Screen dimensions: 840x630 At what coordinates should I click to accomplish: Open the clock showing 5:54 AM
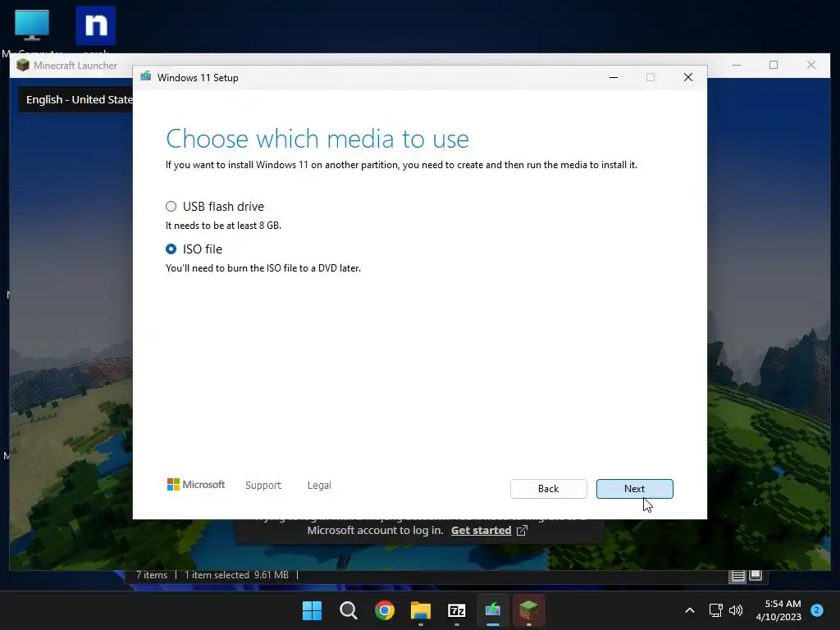pyautogui.click(x=778, y=610)
